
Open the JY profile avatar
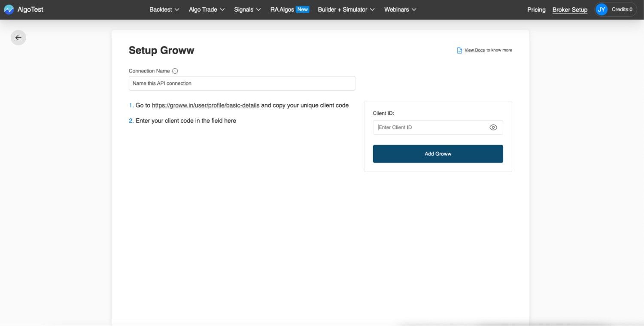pos(601,9)
